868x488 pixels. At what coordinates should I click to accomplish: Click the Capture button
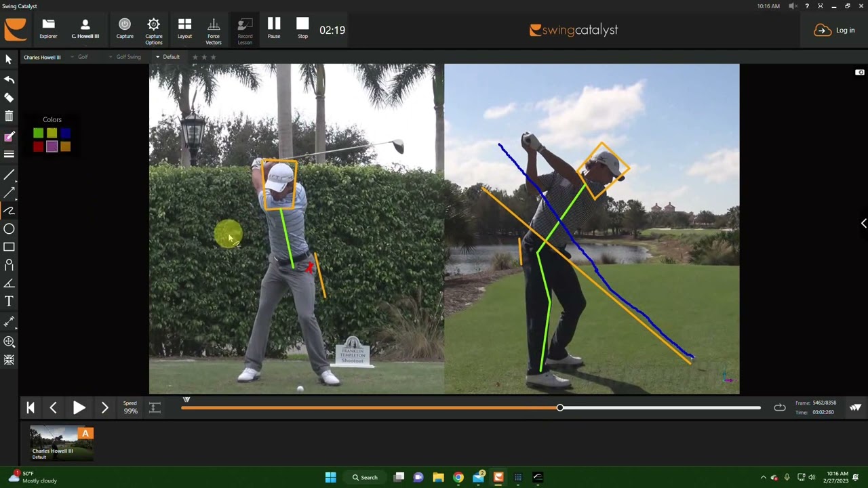click(125, 29)
